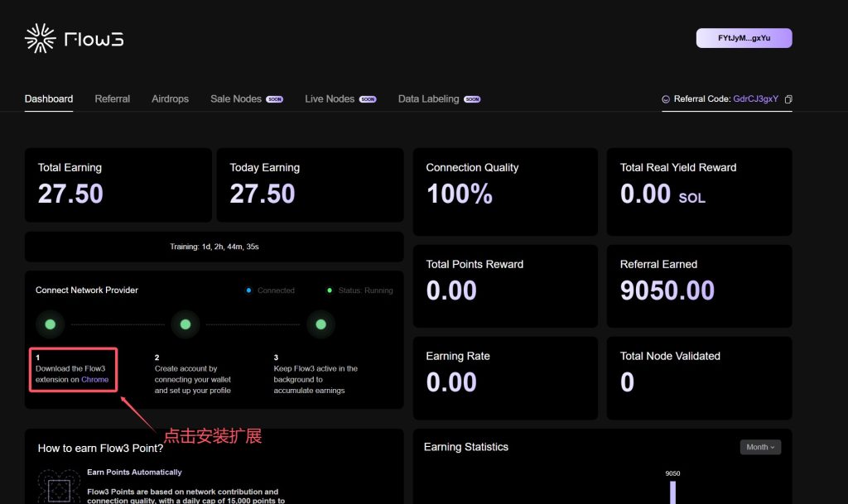Go to the Data Labeling tab
Image resolution: width=848 pixels, height=504 pixels.
pos(428,98)
